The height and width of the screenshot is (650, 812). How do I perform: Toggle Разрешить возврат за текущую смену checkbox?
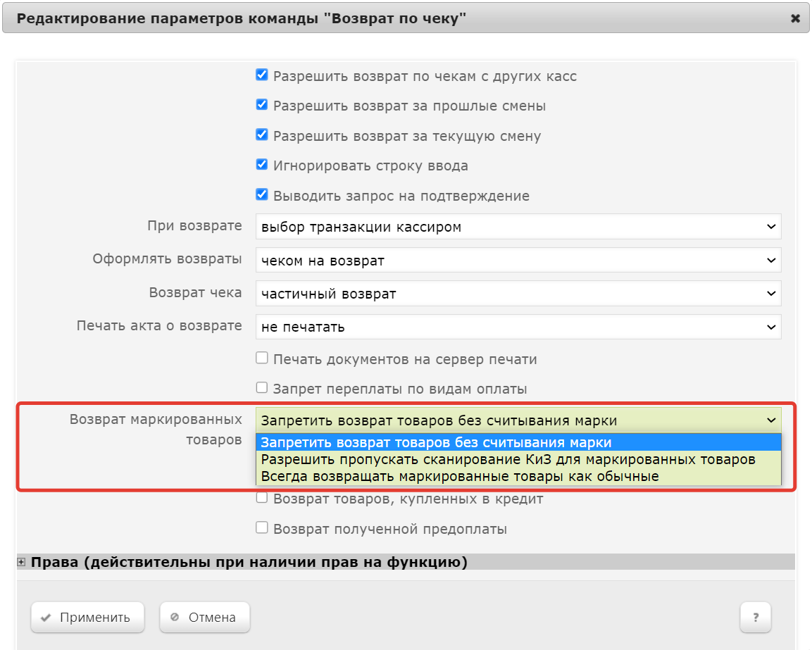click(x=262, y=135)
